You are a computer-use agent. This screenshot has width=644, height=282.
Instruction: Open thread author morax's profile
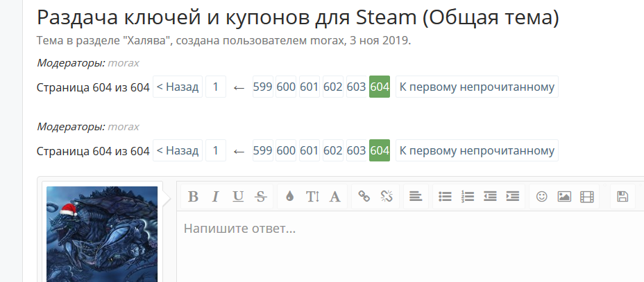coord(327,41)
